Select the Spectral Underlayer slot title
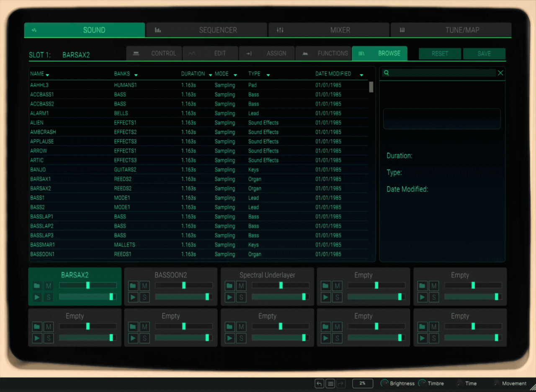 [267, 275]
